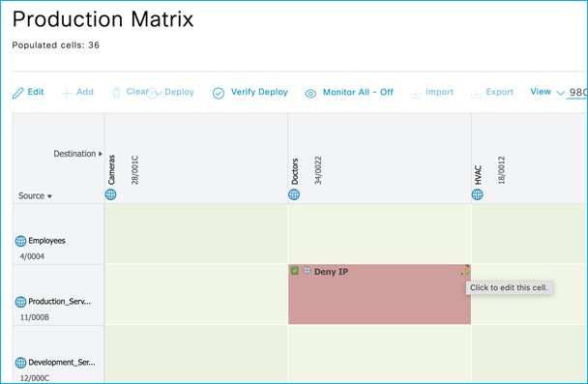Click the zoom value field showing 980
Image resolution: width=588 pixels, height=384 pixels.
pos(577,93)
